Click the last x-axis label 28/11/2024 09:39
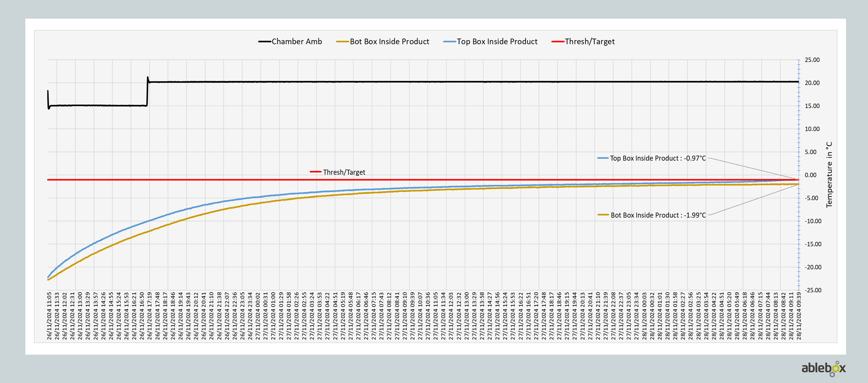The height and width of the screenshot is (383, 868). tap(799, 316)
